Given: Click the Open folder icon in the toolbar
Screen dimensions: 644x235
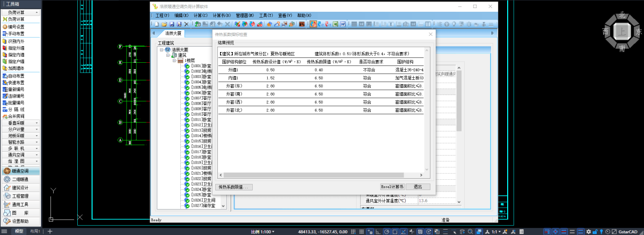Looking at the screenshot, I should point(164,24).
